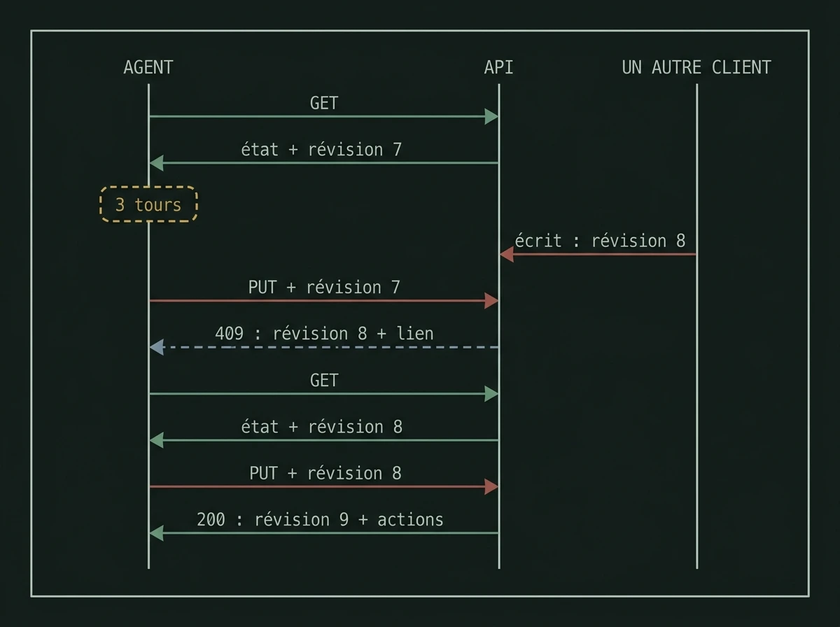Click the "état + révision 7" message
The width and height of the screenshot is (840, 627).
(x=322, y=149)
